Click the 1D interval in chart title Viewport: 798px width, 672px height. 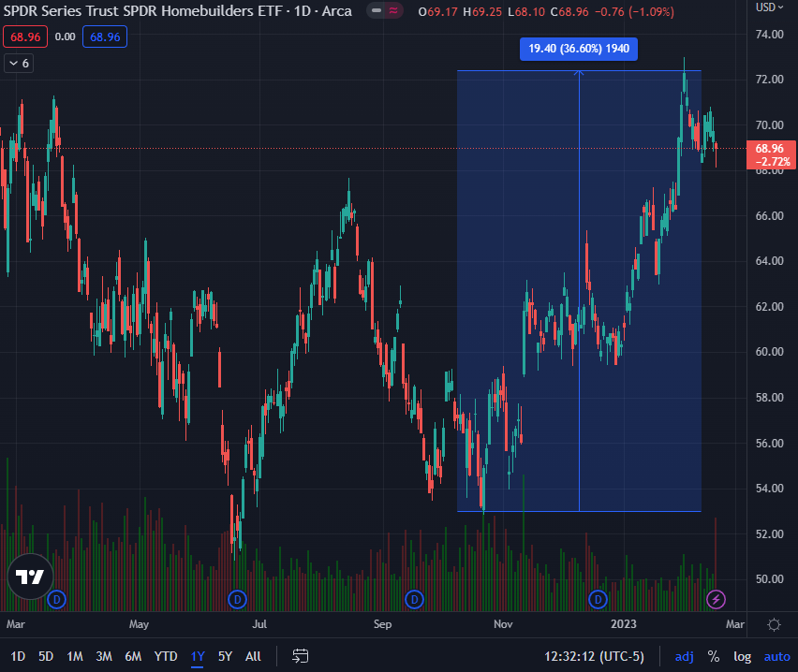point(303,11)
